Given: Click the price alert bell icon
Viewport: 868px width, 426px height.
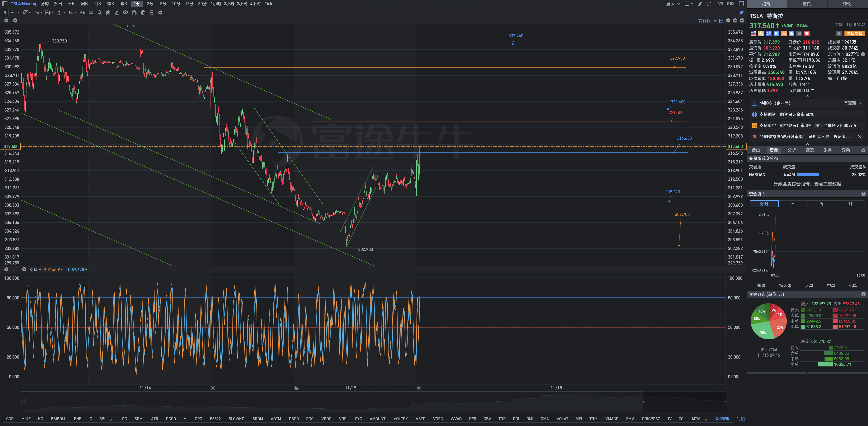Looking at the screenshot, I should [839, 34].
